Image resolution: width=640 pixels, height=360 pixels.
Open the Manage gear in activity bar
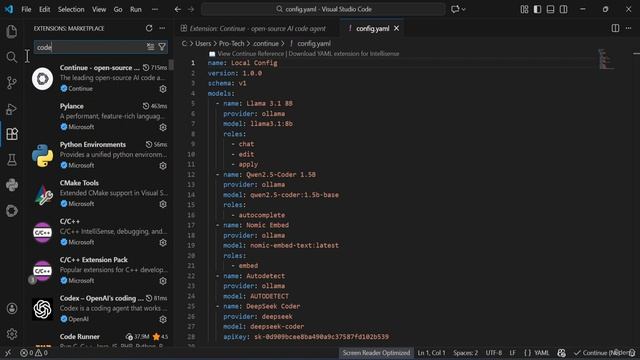12,334
